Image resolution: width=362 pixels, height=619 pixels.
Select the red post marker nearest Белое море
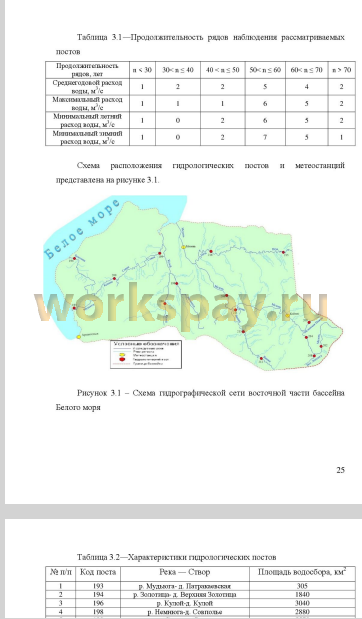(75, 259)
